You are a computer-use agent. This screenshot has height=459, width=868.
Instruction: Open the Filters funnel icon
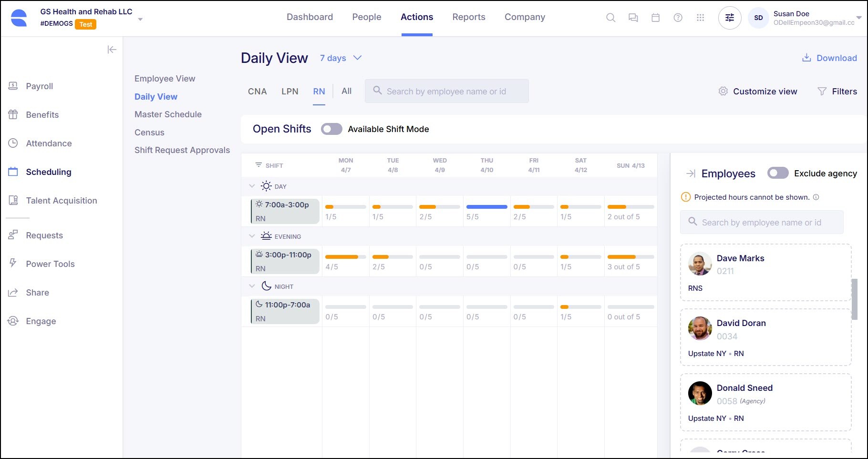coord(823,91)
